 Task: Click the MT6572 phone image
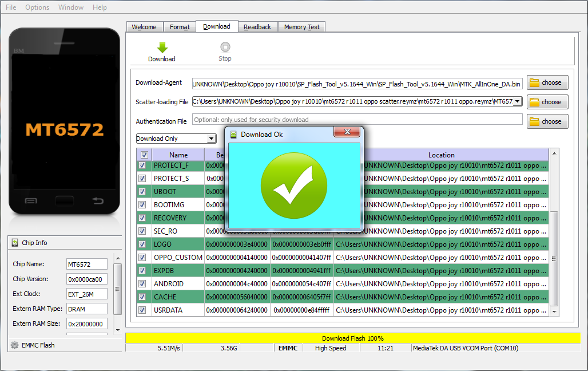point(64,121)
